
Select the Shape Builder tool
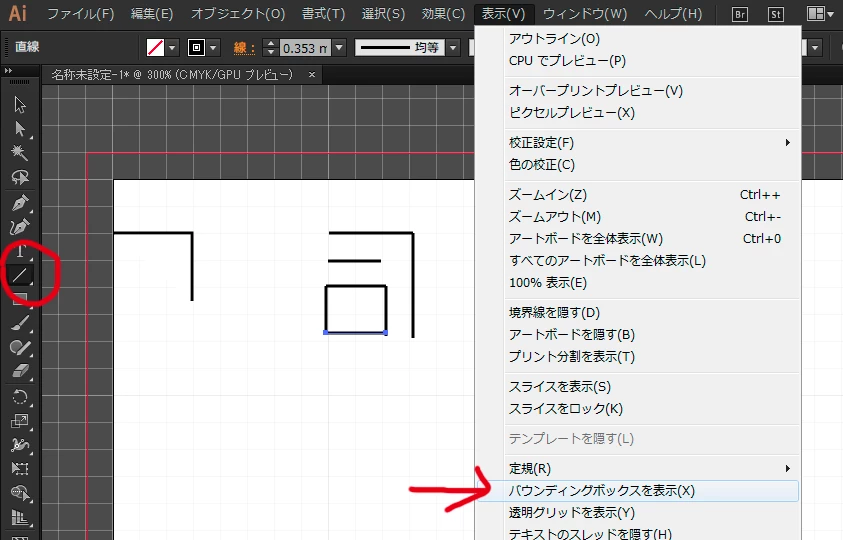[x=20, y=493]
